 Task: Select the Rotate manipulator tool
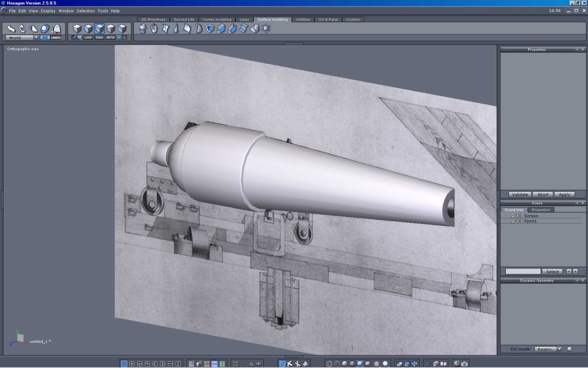pos(22,29)
